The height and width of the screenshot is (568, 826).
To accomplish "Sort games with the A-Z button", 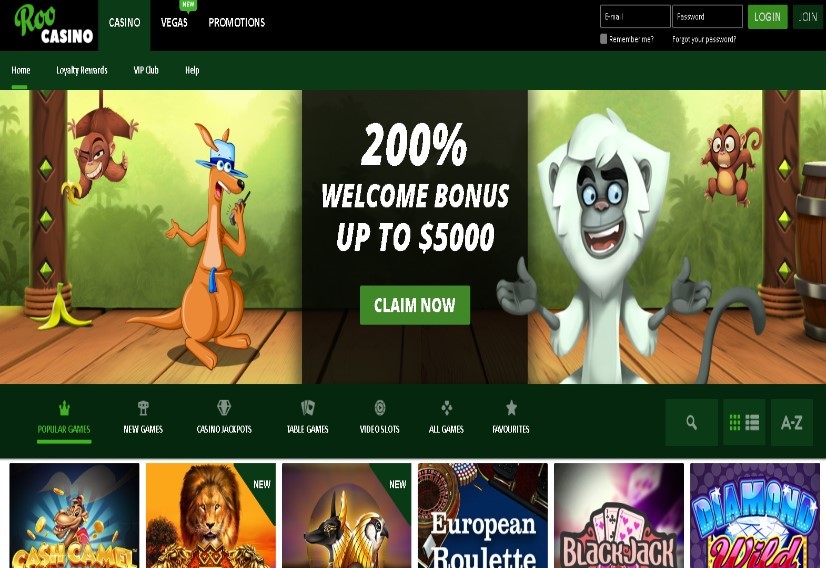I will [x=791, y=423].
